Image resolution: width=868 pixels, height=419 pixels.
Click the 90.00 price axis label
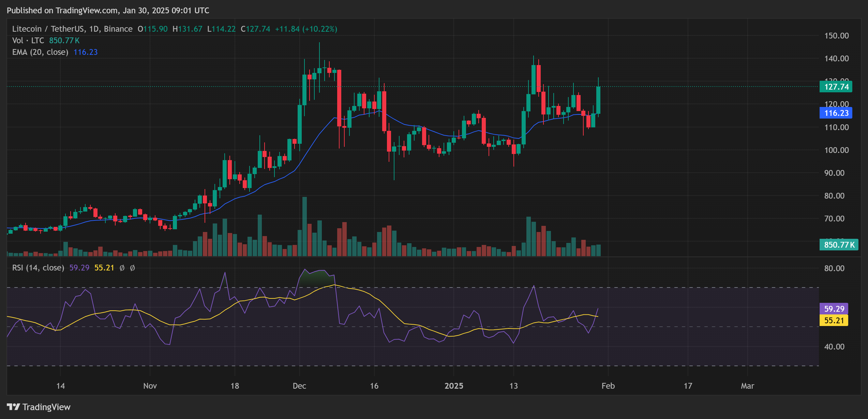pyautogui.click(x=834, y=173)
